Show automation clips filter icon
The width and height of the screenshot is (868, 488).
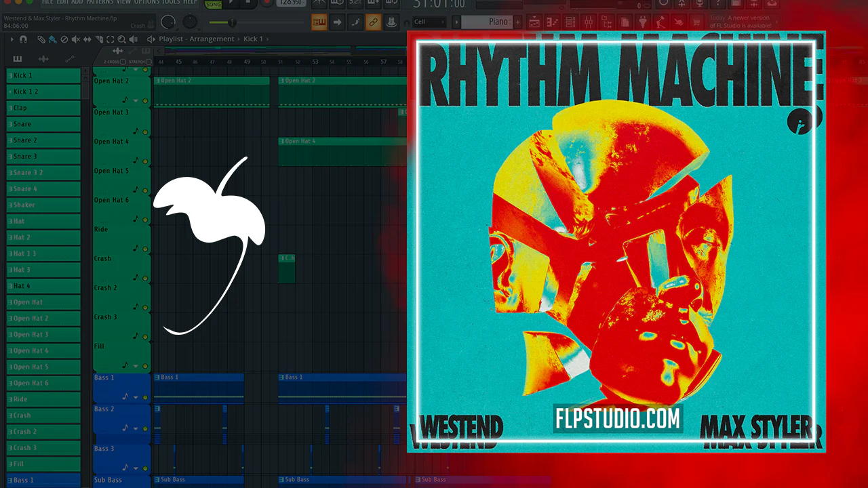click(70, 59)
